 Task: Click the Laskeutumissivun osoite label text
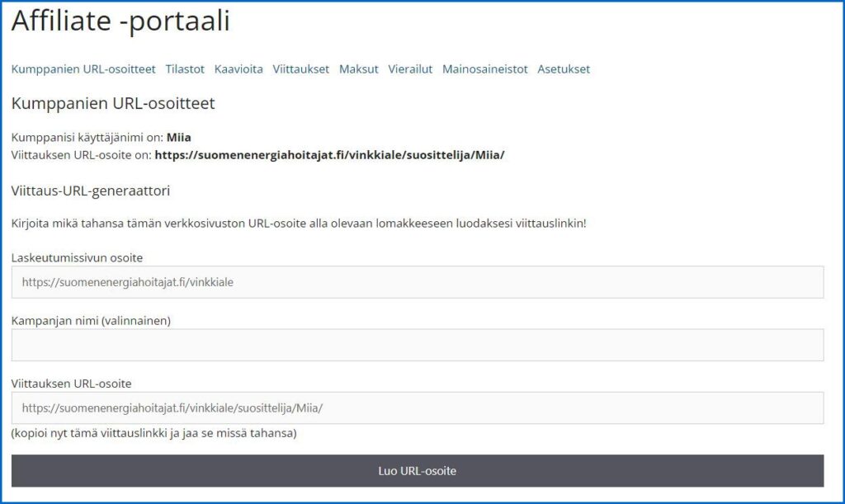[78, 257]
